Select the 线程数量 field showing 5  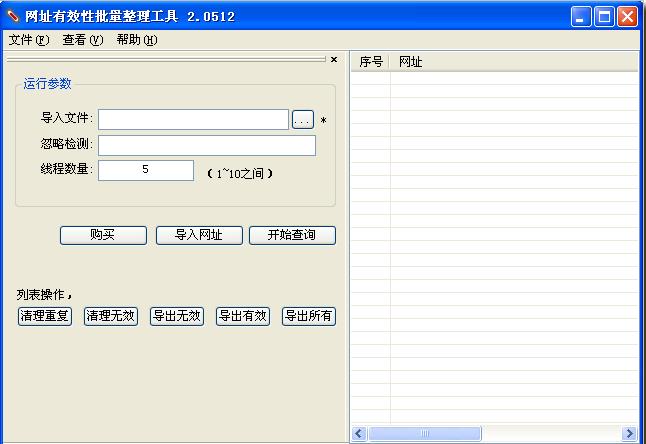[x=146, y=171]
